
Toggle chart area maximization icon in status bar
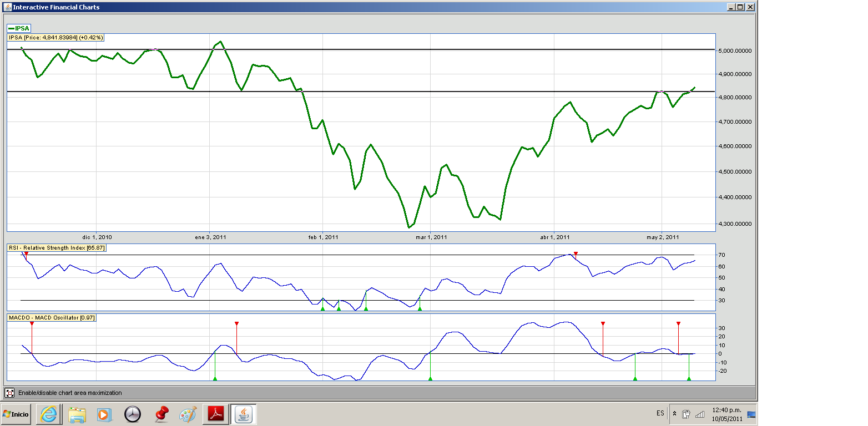(x=9, y=393)
